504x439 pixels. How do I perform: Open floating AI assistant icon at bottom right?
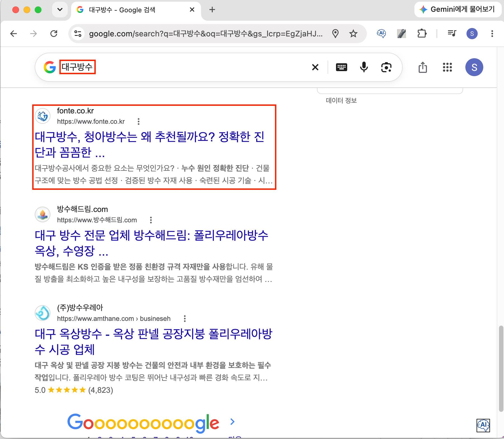pos(483,425)
